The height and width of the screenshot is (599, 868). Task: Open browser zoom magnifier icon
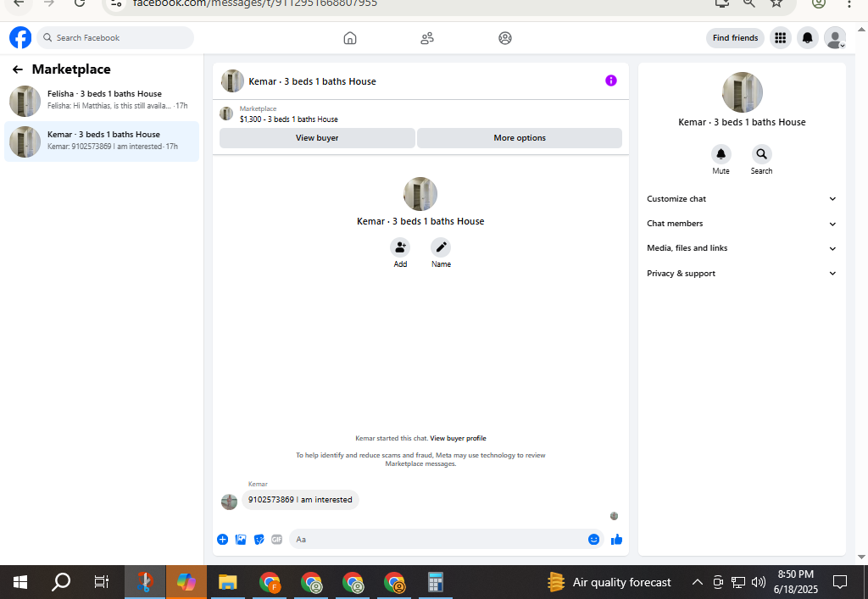pyautogui.click(x=749, y=3)
